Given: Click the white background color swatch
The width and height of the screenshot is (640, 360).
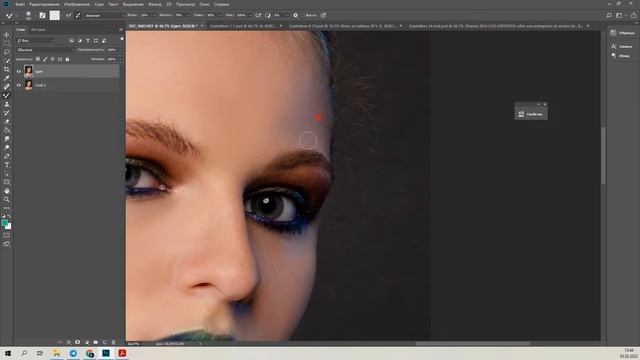Looking at the screenshot, I should 9,226.
